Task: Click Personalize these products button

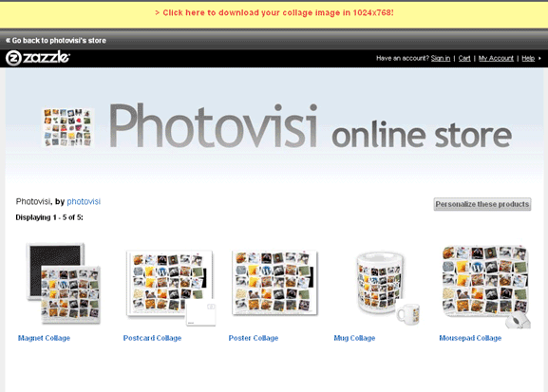Action: [x=482, y=204]
